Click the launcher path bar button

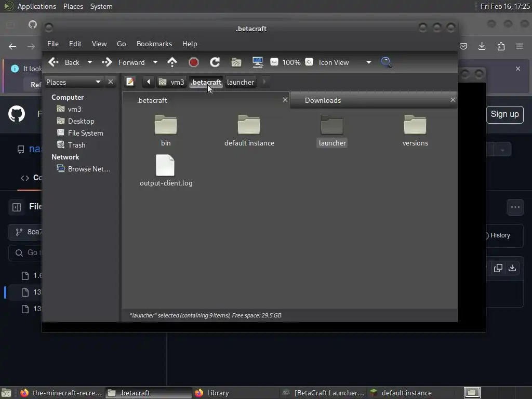(240, 82)
